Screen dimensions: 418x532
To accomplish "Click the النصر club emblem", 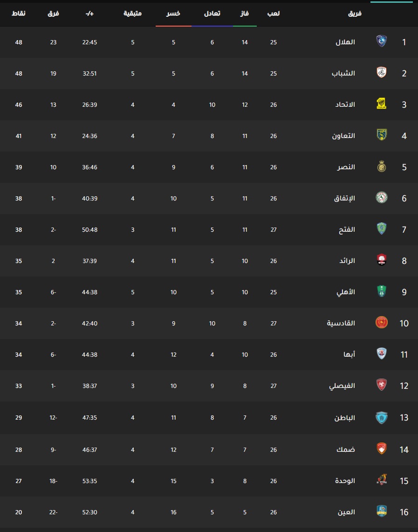I will point(381,166).
